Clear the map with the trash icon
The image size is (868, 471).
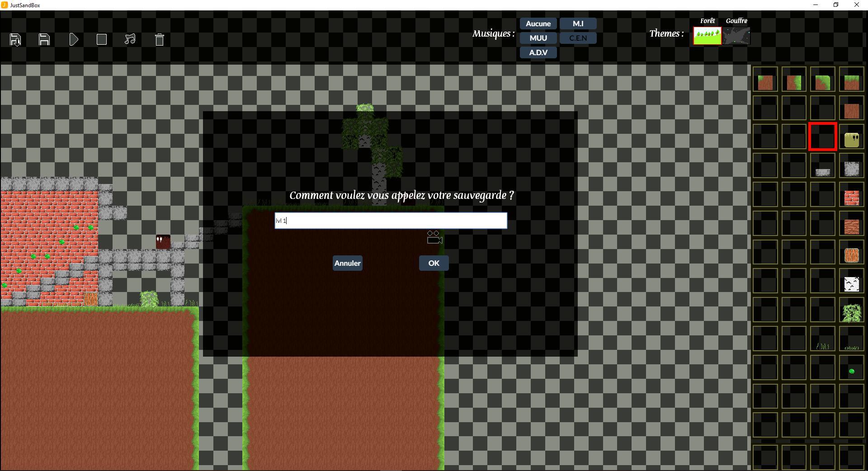[x=160, y=40]
